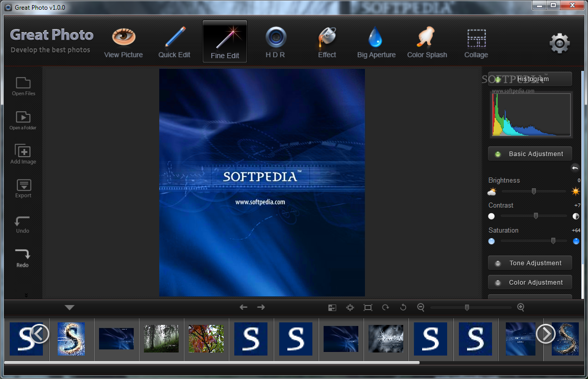The image size is (588, 379).
Task: Select the Fine Edit tab
Action: (x=225, y=41)
